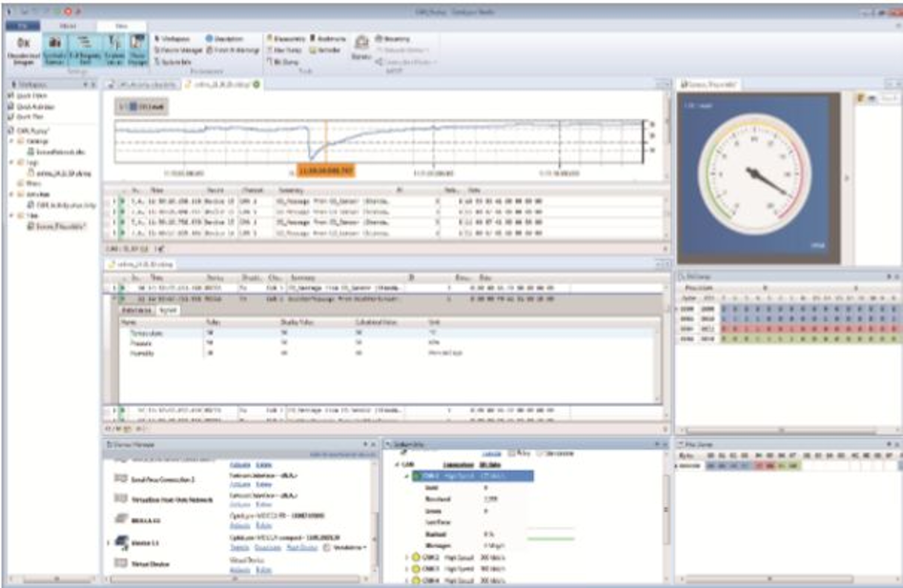
Task: Switch to the Home ribbon tab
Action: (68, 26)
